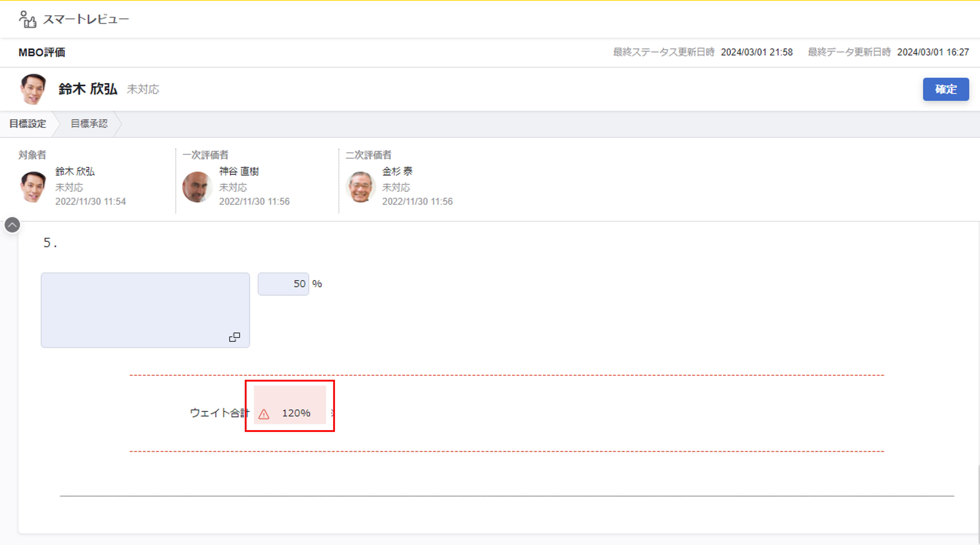Click the 確定 confirm button
This screenshot has width=980, height=545.
click(x=945, y=90)
